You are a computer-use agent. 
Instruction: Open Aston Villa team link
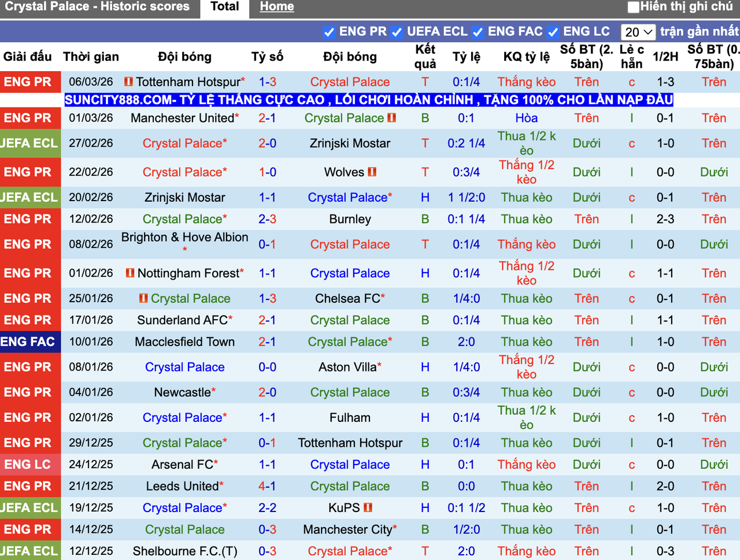(347, 367)
